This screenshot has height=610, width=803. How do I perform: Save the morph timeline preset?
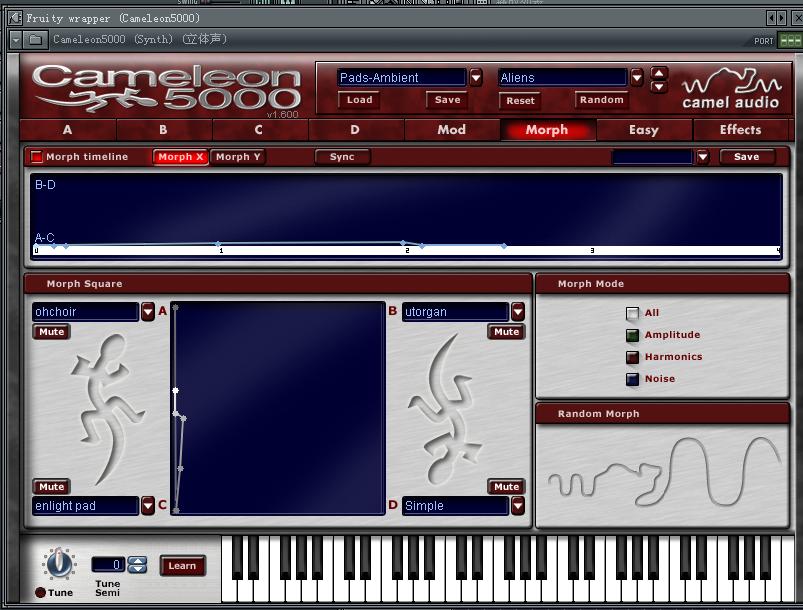point(747,157)
